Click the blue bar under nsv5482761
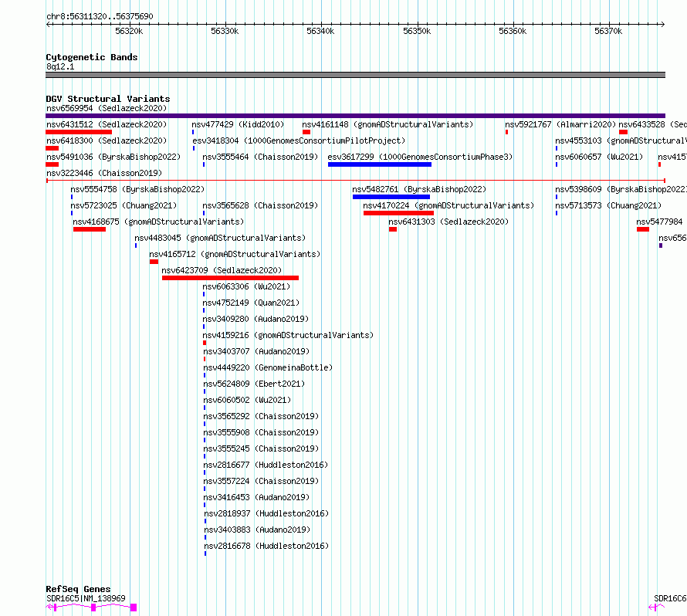 click(x=391, y=197)
